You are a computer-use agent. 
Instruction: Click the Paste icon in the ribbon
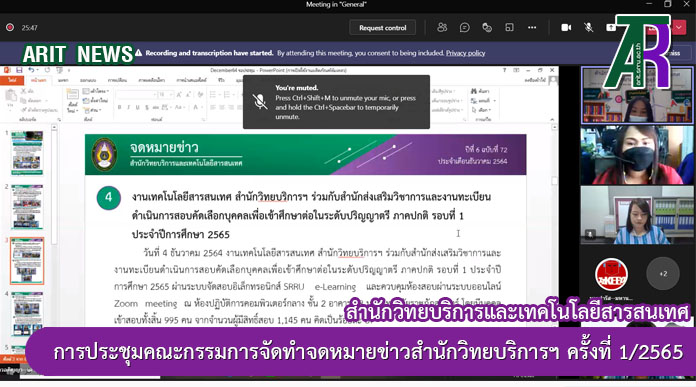pyautogui.click(x=11, y=96)
